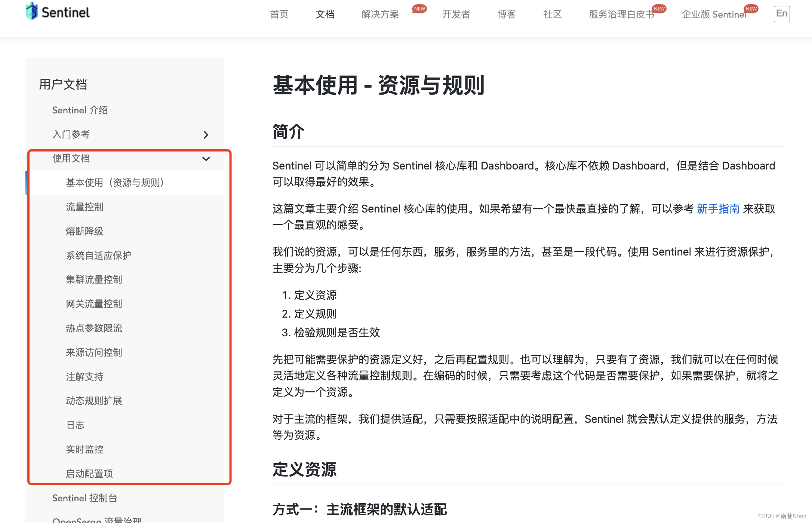Click the 定义资源 section heading
The image size is (812, 523).
(x=304, y=470)
